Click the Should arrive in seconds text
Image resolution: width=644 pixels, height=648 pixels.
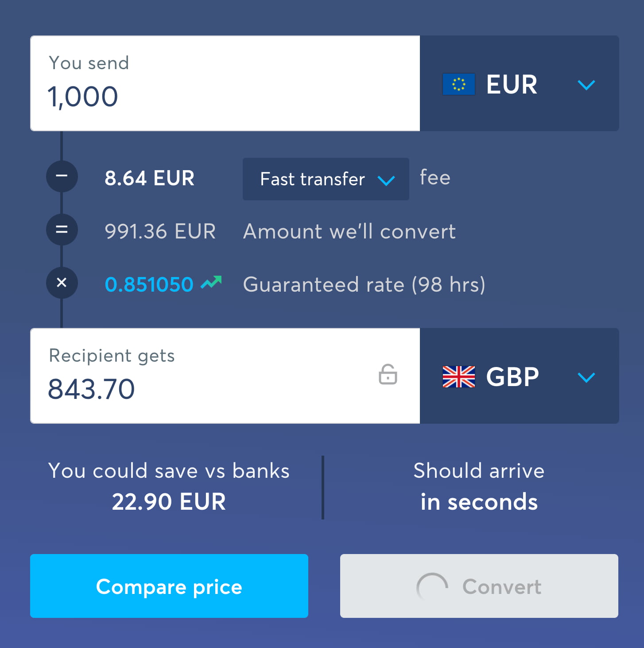point(479,487)
